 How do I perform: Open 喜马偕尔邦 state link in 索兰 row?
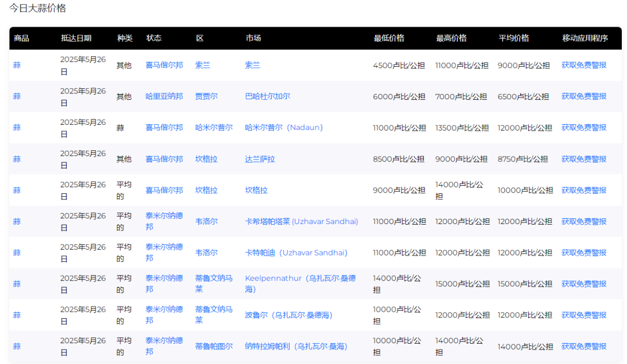coord(164,65)
